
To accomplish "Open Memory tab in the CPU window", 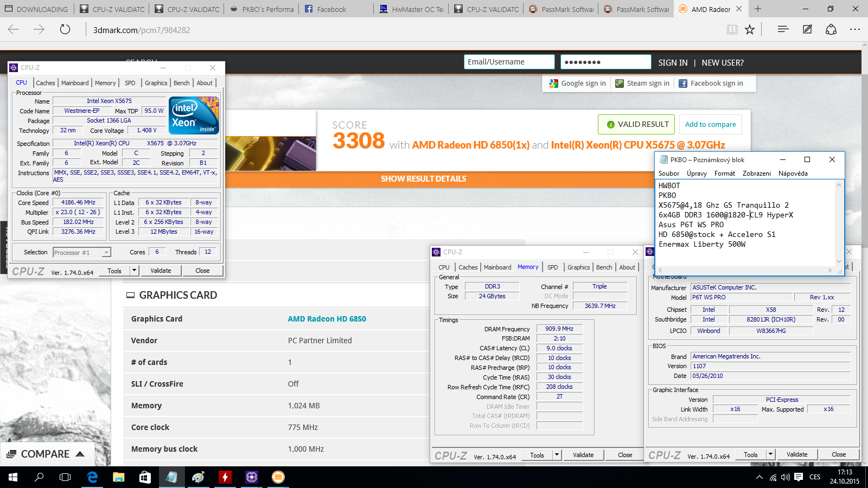I will click(105, 83).
